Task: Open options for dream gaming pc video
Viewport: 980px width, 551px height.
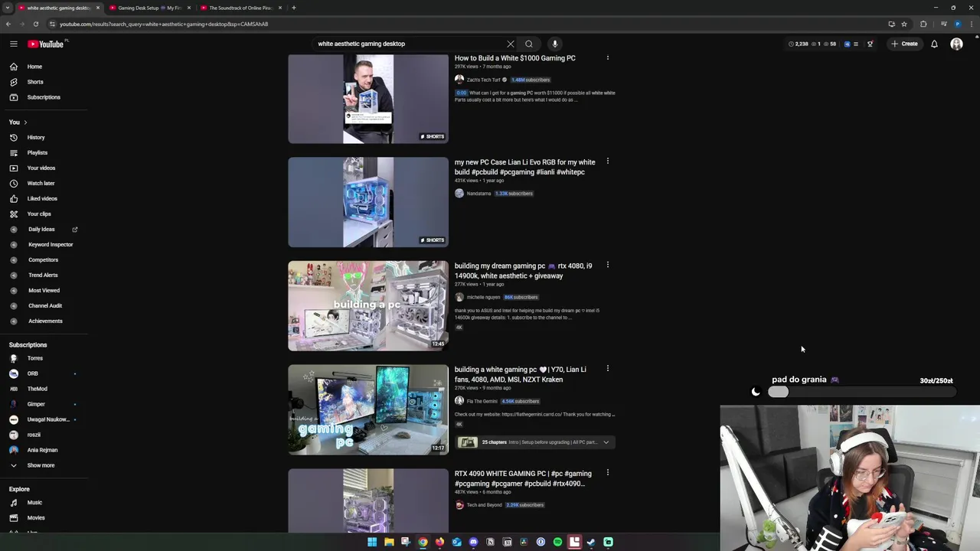Action: pos(608,265)
